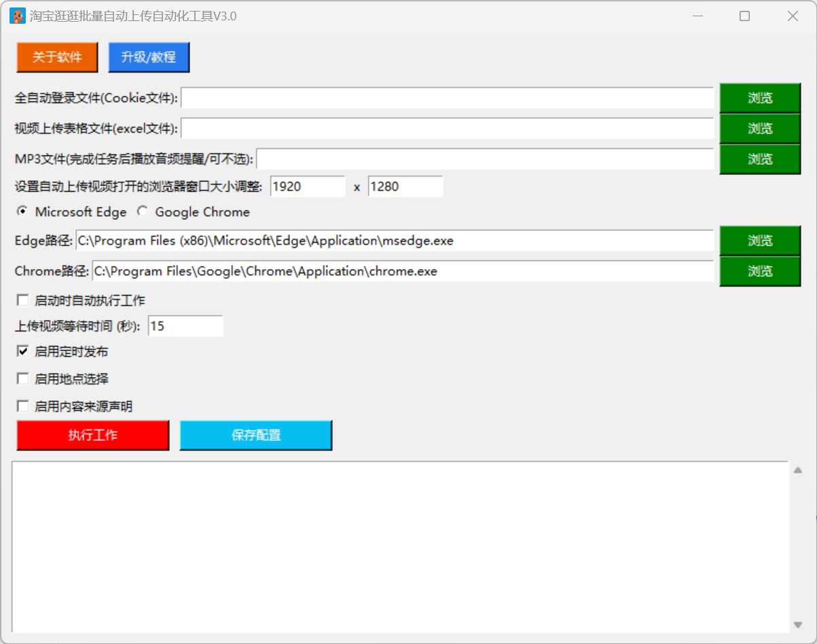Edit the Chrome路径 field with chrome.exe
This screenshot has width=817, height=644.
tap(403, 271)
